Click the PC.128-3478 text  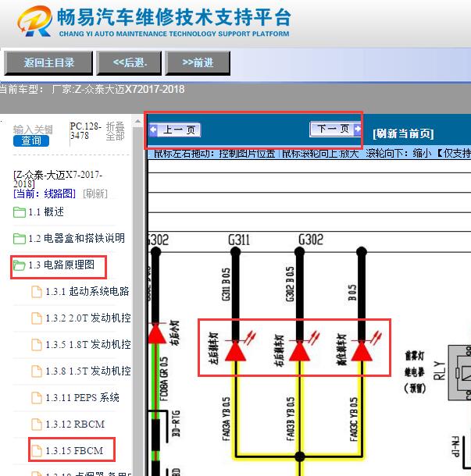(85, 130)
